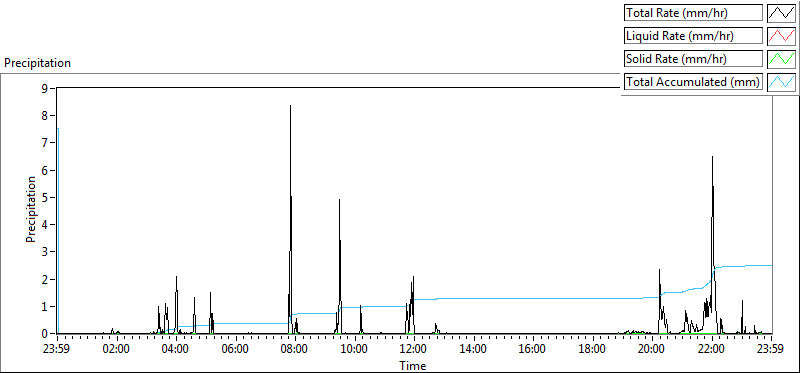
Task: Click the 3 value on the Y axis
Action: (45, 252)
